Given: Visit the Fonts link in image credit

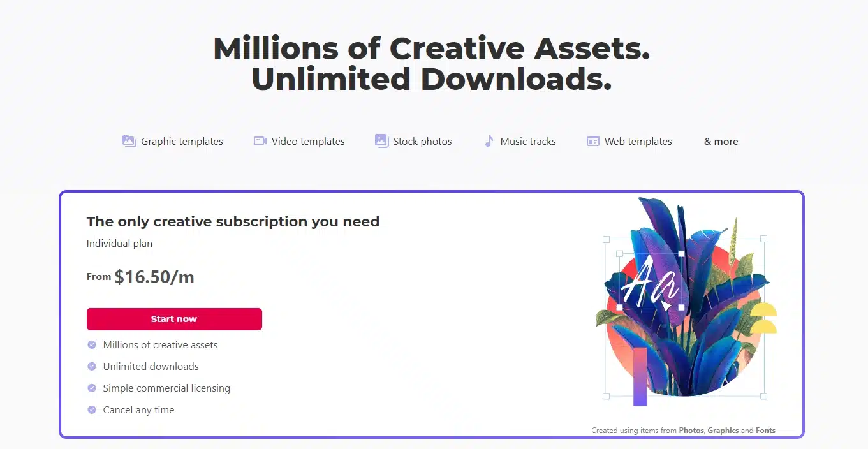Looking at the screenshot, I should (765, 431).
